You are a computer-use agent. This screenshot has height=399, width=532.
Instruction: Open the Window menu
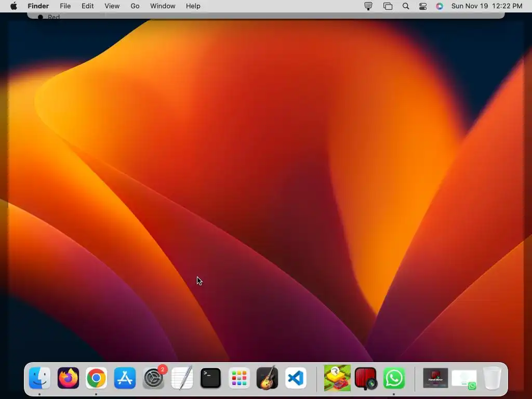(x=163, y=6)
